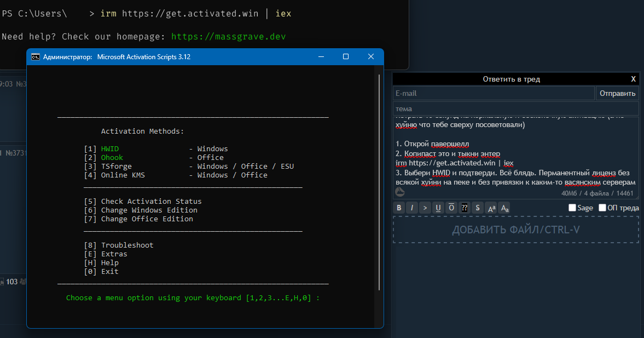This screenshot has height=338, width=644.
Task: Click the Online KMS menu line
Action: (x=176, y=175)
